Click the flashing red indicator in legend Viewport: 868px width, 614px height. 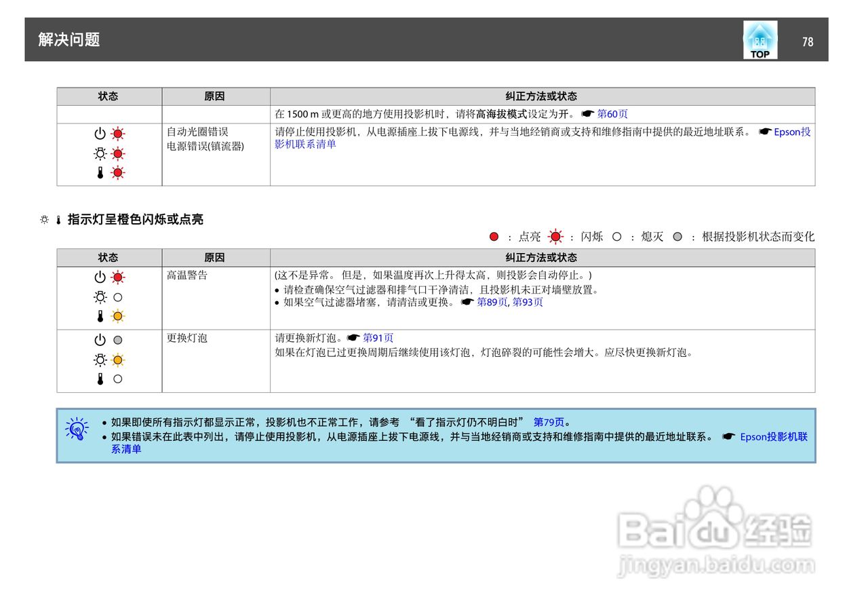pyautogui.click(x=556, y=236)
